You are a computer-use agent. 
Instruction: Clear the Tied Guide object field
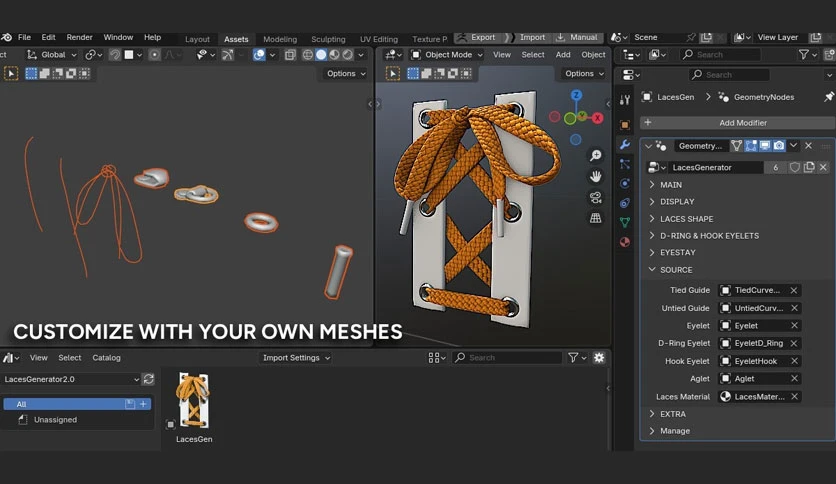(x=794, y=291)
